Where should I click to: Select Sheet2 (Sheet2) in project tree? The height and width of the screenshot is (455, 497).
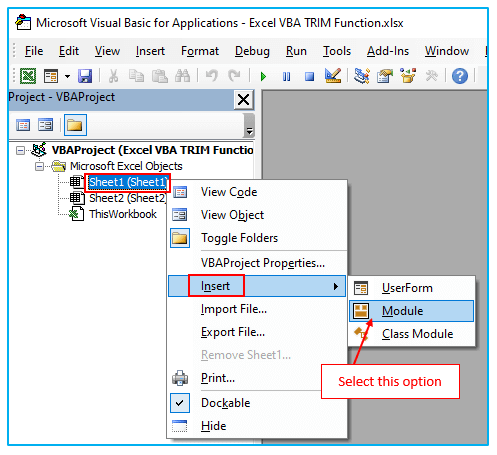128,198
